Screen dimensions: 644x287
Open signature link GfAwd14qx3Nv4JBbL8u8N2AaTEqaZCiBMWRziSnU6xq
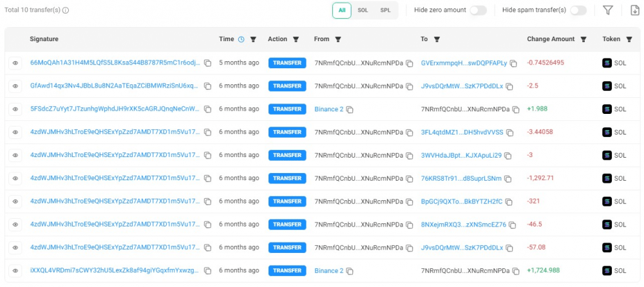(x=115, y=86)
